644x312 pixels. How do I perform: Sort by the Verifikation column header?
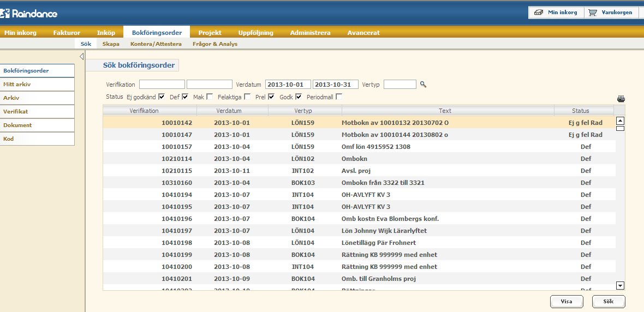click(x=150, y=110)
